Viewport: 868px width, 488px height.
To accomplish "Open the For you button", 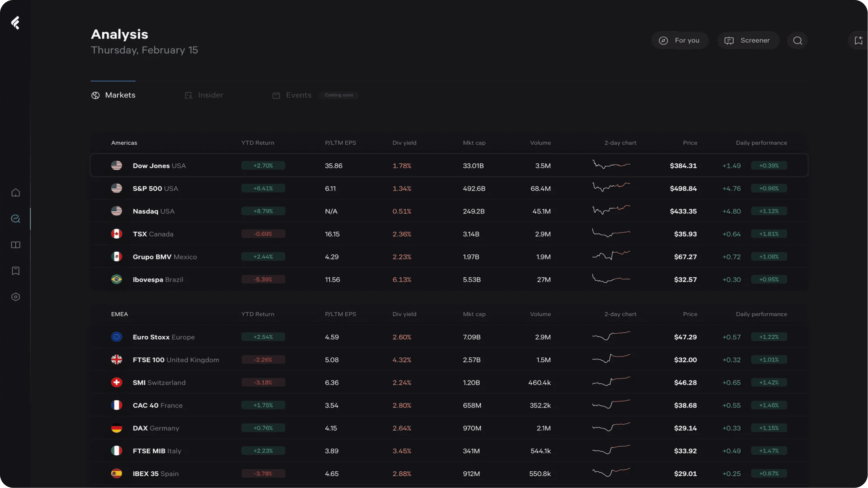I will [x=680, y=40].
